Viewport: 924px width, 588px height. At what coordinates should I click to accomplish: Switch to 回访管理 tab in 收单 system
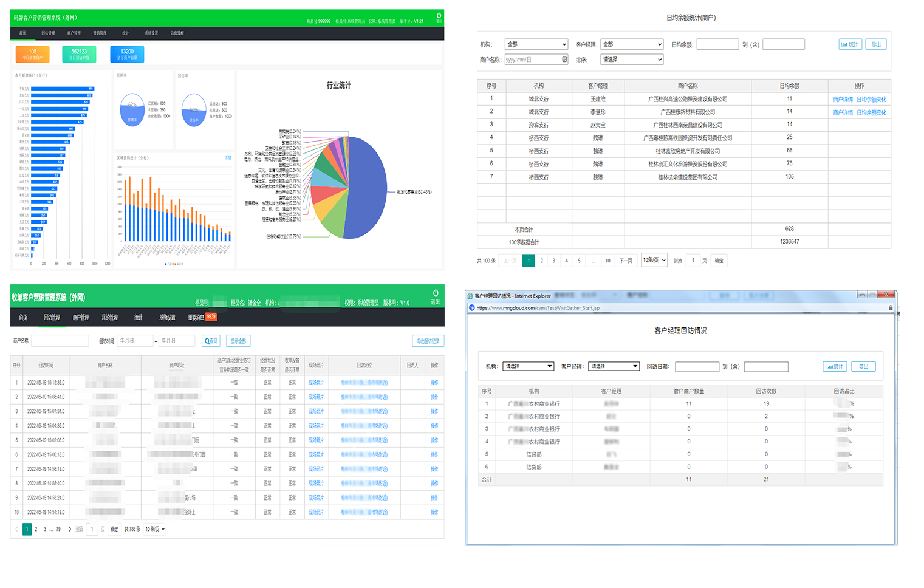(x=52, y=317)
